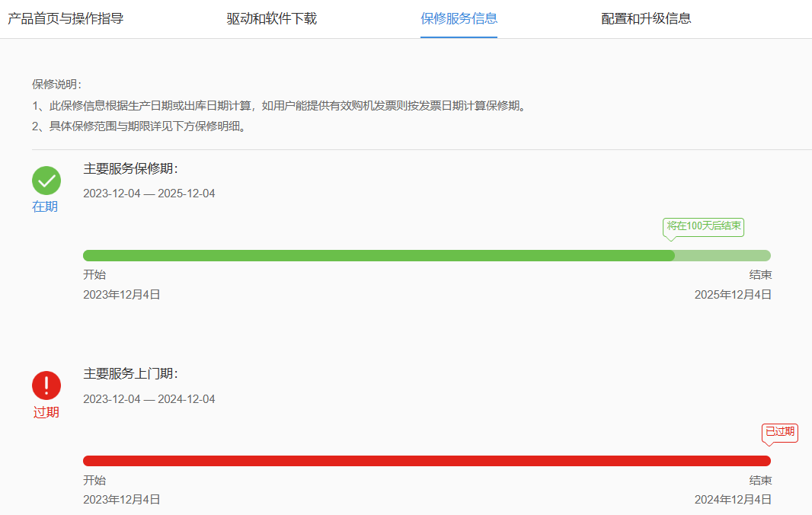The height and width of the screenshot is (515, 812).
Task: Switch to the 驱动和软件下载 tab
Action: click(272, 18)
